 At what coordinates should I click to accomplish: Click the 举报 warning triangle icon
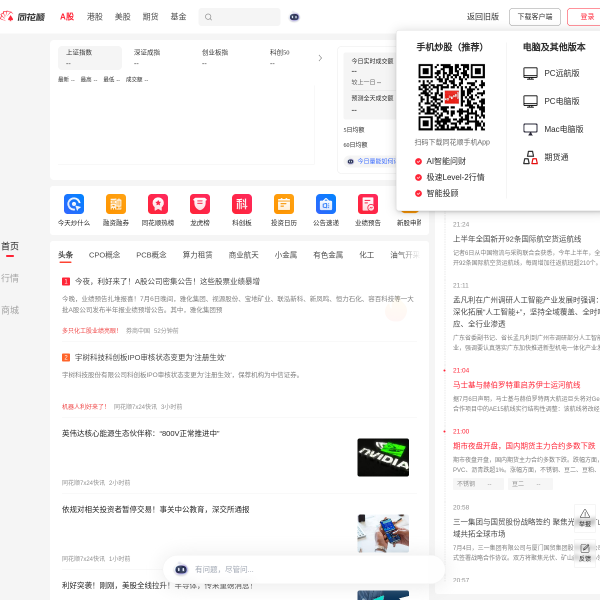(x=585, y=514)
